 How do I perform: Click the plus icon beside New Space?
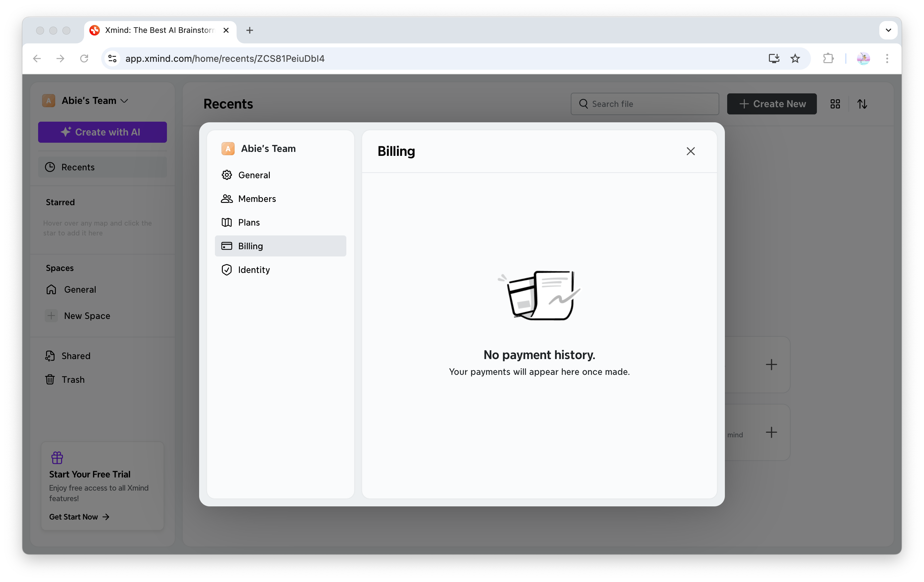tap(51, 316)
